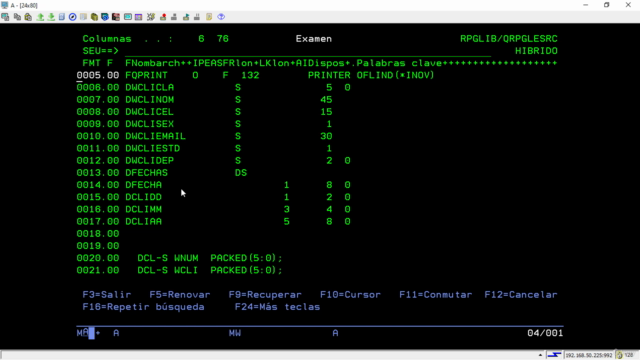
Task: Click the DWCLICLA definition text
Action: click(x=150, y=87)
